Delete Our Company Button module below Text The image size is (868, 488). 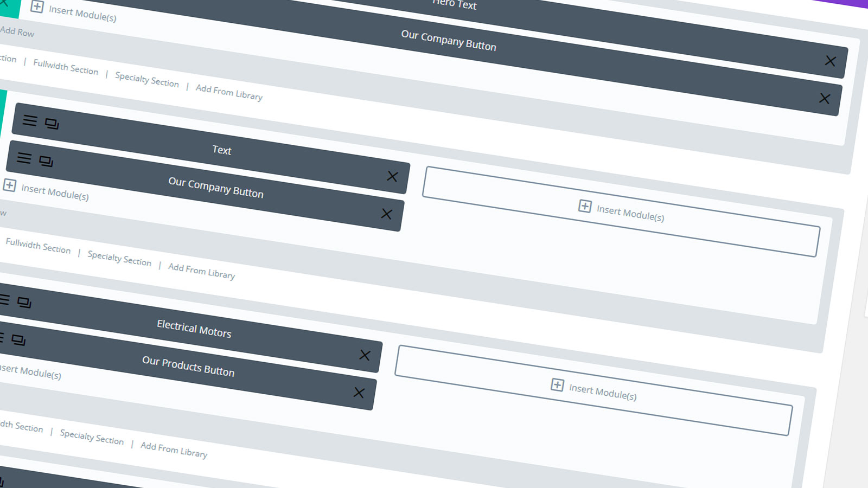tap(386, 214)
